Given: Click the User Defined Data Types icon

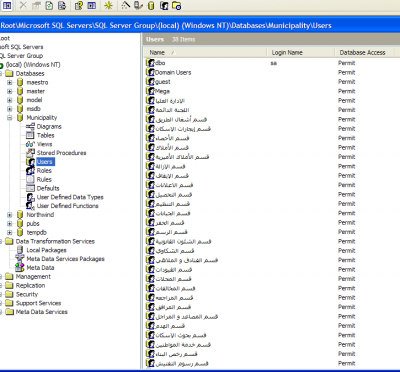Looking at the screenshot, I should pyautogui.click(x=30, y=197).
